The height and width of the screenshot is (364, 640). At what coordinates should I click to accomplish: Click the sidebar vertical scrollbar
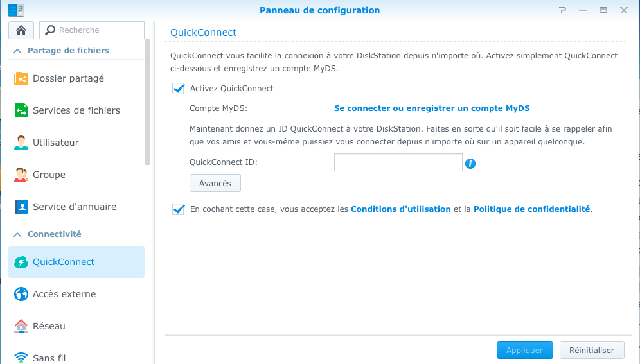click(148, 102)
